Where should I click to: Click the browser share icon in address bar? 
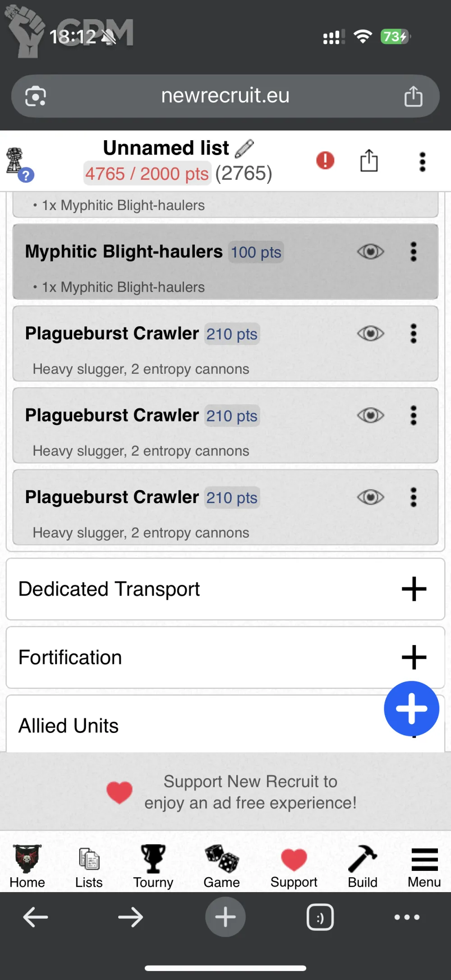click(x=413, y=96)
